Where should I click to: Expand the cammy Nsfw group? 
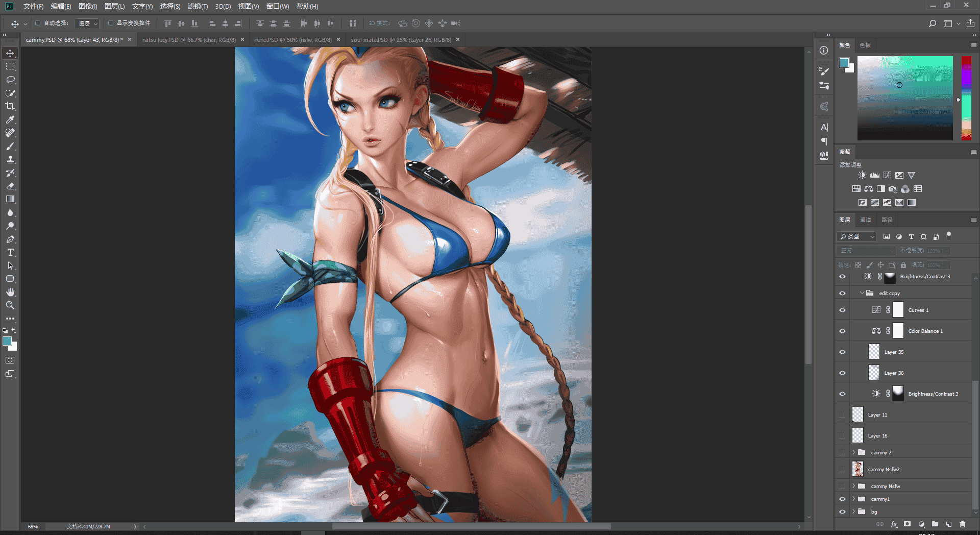(853, 486)
